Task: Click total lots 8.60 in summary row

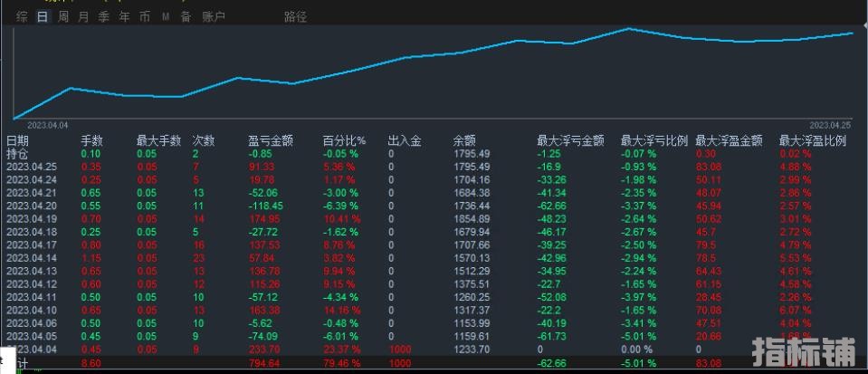Action: (x=91, y=363)
